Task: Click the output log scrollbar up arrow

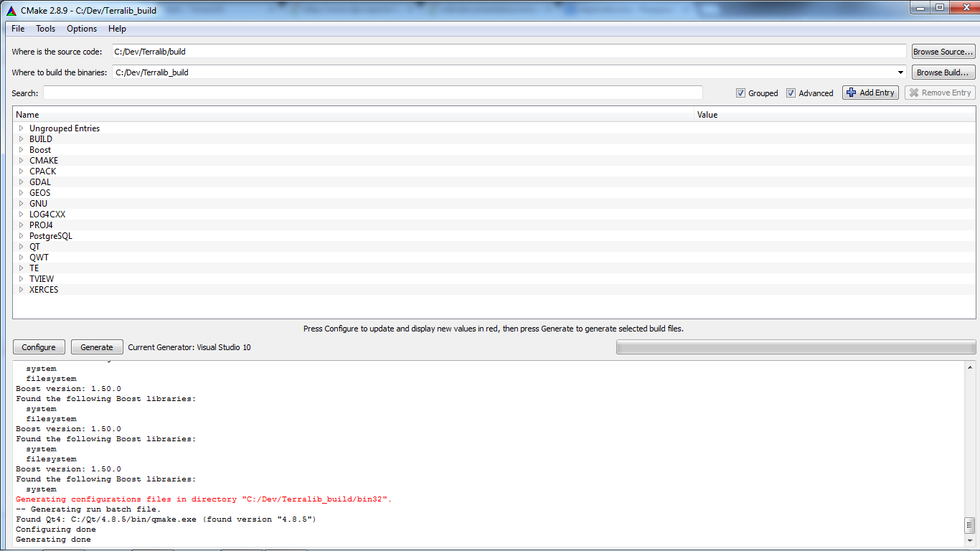Action: click(x=971, y=367)
